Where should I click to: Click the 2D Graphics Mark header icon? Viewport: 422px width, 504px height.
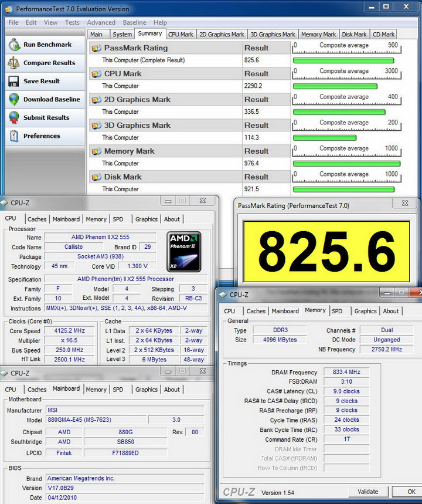96,100
